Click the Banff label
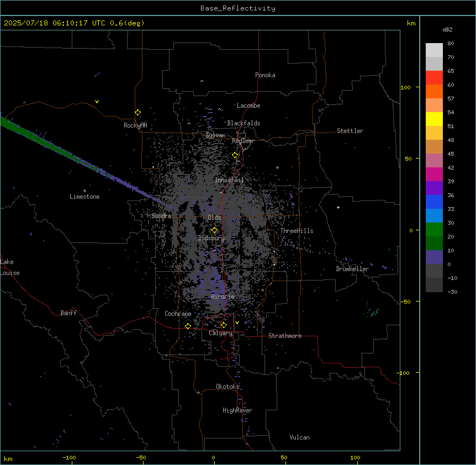The height and width of the screenshot is (465, 476). (x=68, y=313)
